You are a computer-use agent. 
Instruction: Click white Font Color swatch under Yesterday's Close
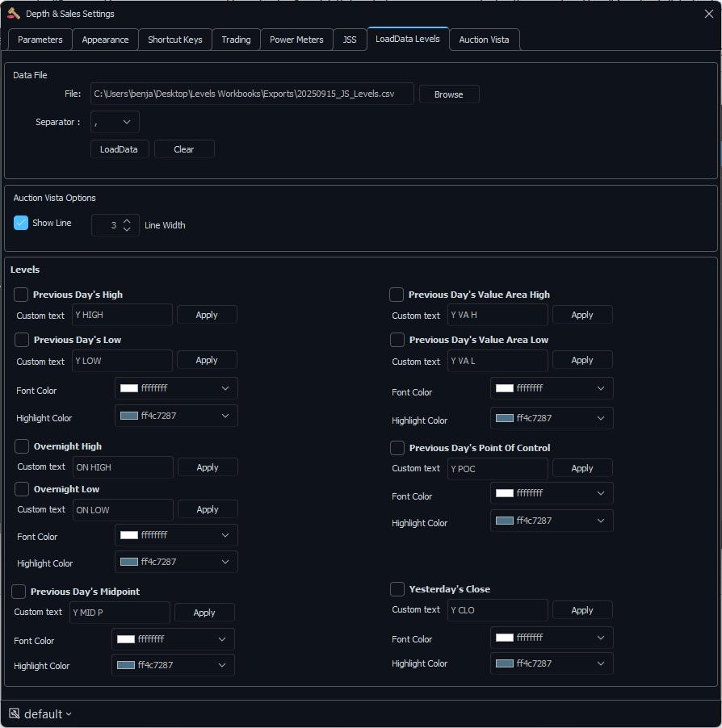coord(505,638)
